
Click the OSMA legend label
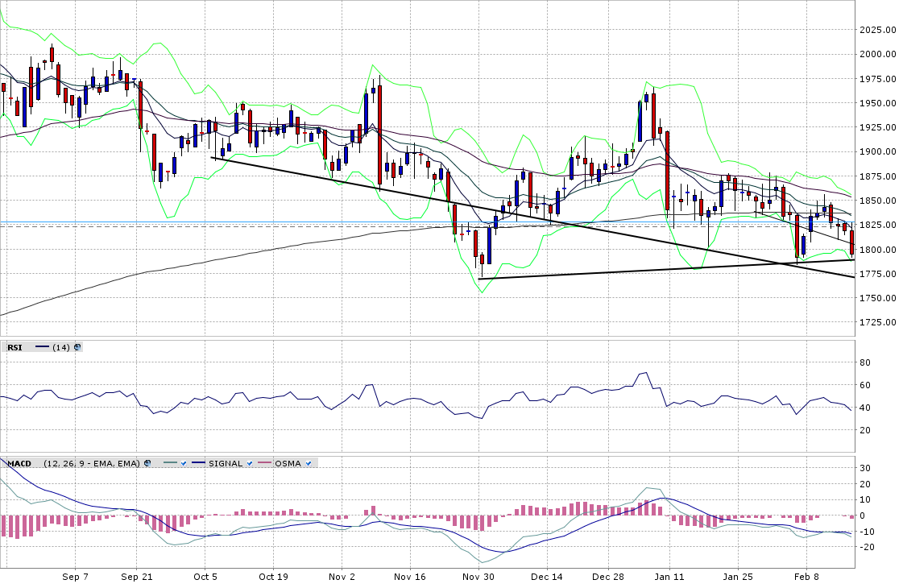pyautogui.click(x=289, y=463)
